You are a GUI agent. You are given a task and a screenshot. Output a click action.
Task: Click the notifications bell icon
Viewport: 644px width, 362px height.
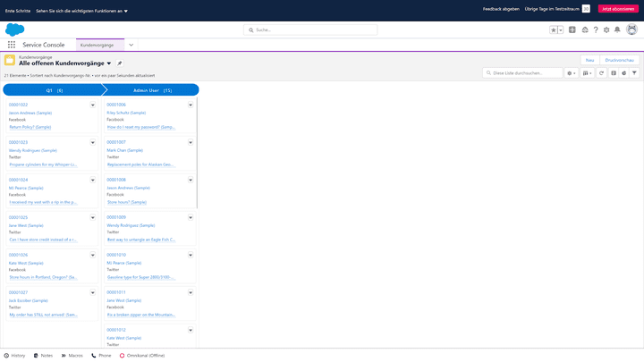[x=618, y=29]
